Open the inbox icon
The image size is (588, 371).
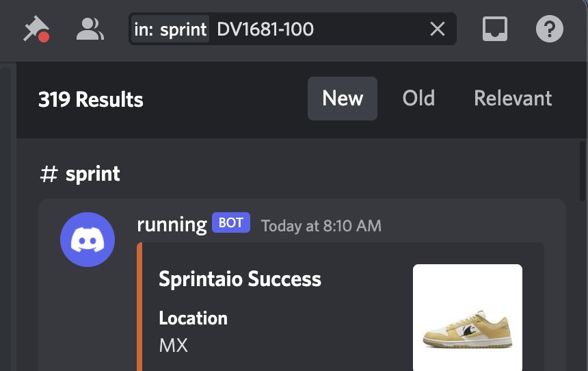tap(494, 29)
